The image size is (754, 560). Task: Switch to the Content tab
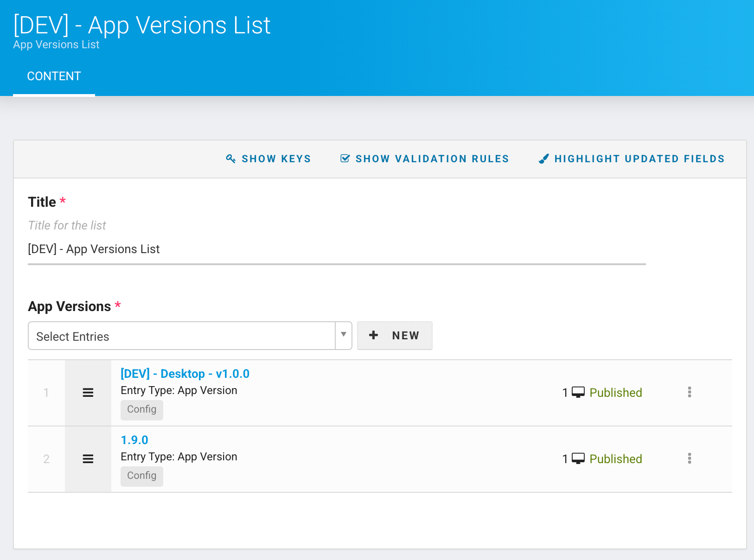point(54,76)
